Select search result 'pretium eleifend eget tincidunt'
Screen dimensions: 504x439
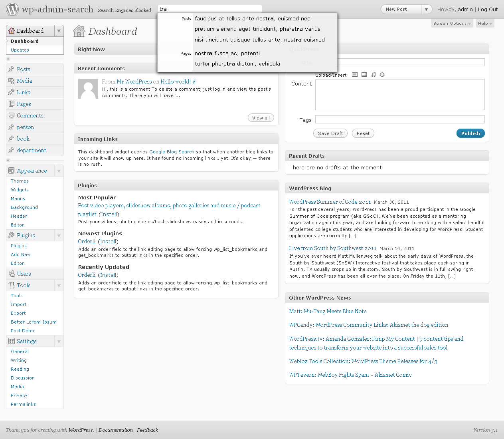coord(257,29)
